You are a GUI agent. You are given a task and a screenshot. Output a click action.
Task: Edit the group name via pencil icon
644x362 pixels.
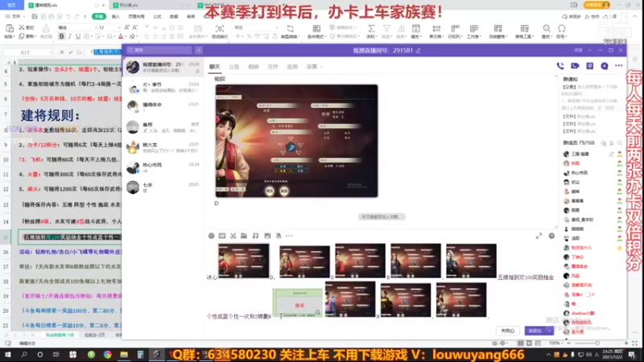tap(418, 51)
